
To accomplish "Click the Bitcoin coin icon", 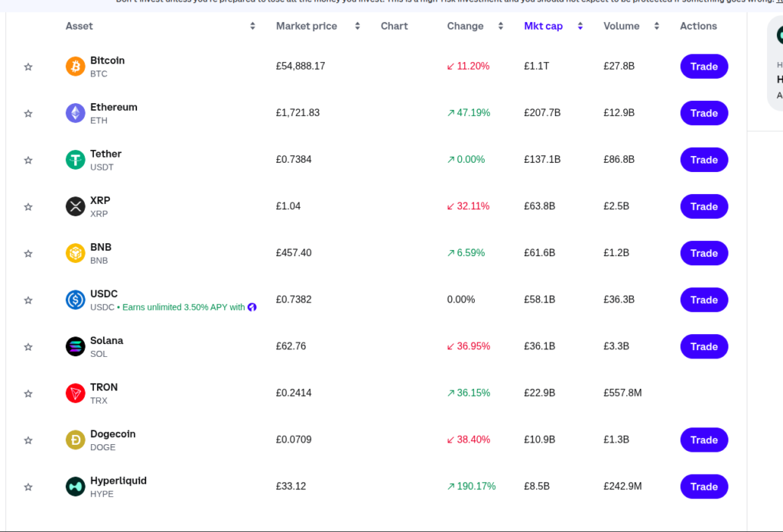I will coord(75,66).
